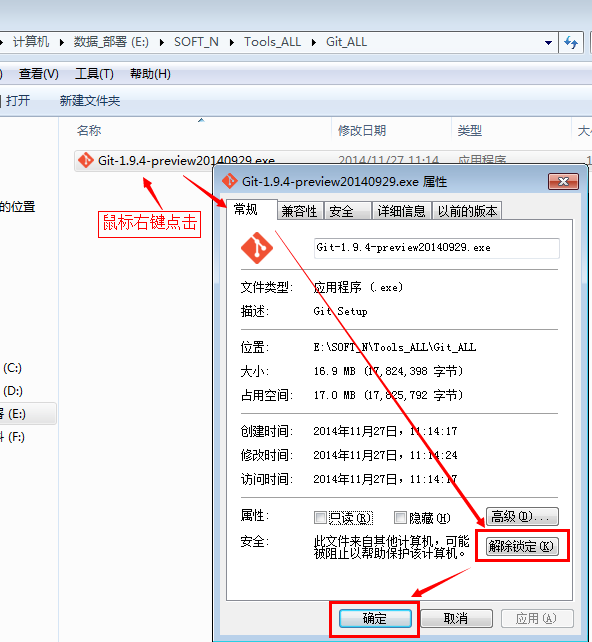
Task: Open advanced attributes via 高级(D)... button
Action: (x=522, y=516)
